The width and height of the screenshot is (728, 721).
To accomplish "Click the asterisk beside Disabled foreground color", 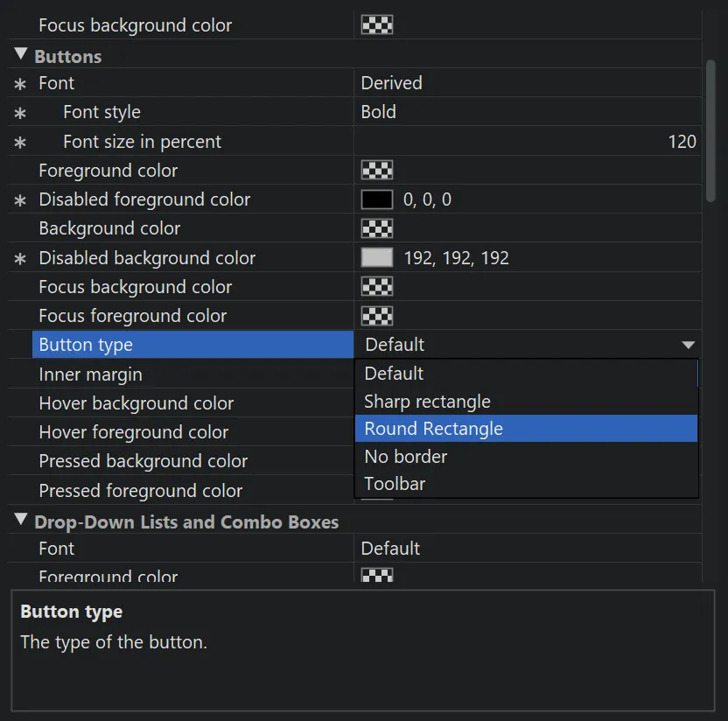I will (20, 201).
